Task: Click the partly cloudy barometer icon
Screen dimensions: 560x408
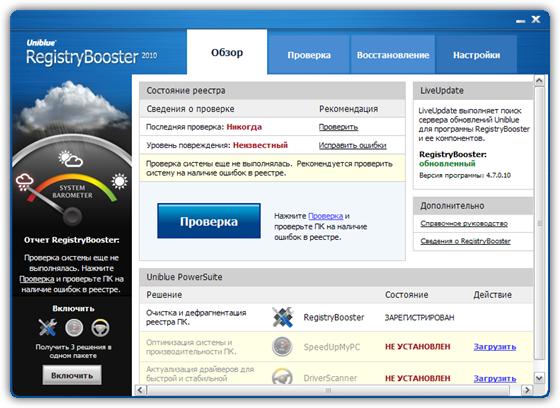Action: (x=70, y=159)
